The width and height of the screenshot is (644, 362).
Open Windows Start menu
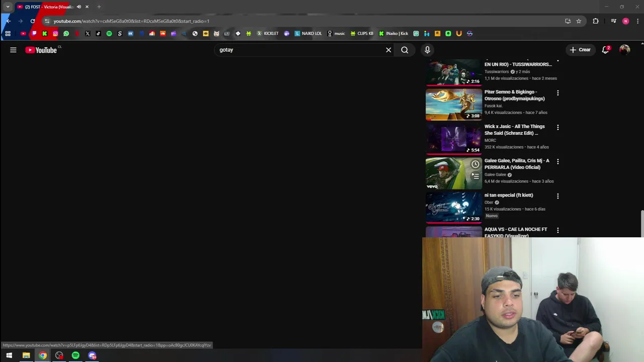[9, 355]
